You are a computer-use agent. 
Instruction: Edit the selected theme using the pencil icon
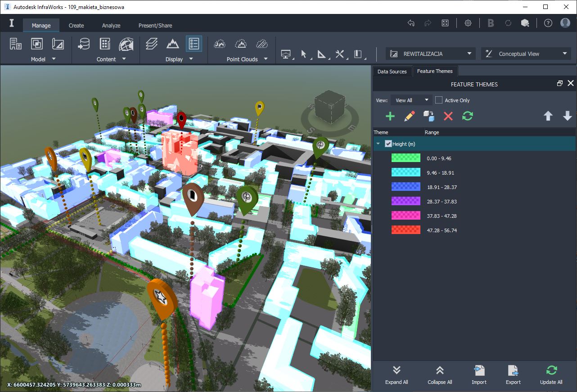(409, 116)
